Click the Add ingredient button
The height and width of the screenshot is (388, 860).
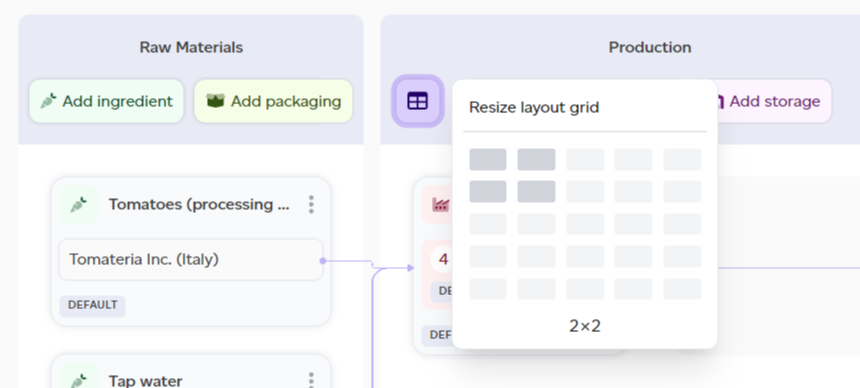pyautogui.click(x=106, y=101)
